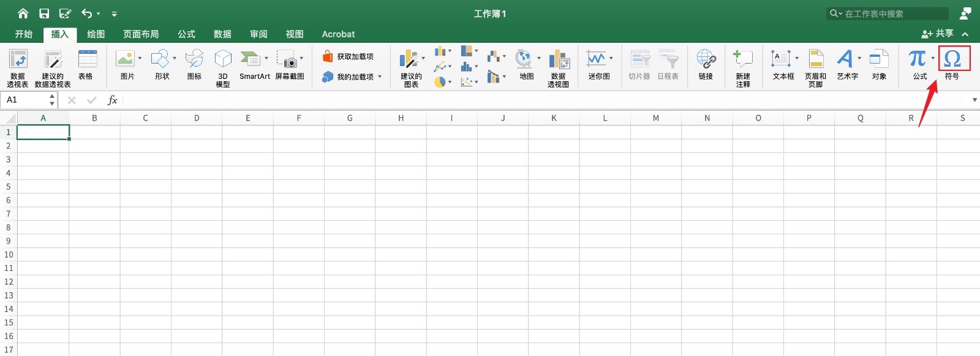This screenshot has height=356, width=980.
Task: Insert a 链接 hyperlink
Action: coord(706,66)
